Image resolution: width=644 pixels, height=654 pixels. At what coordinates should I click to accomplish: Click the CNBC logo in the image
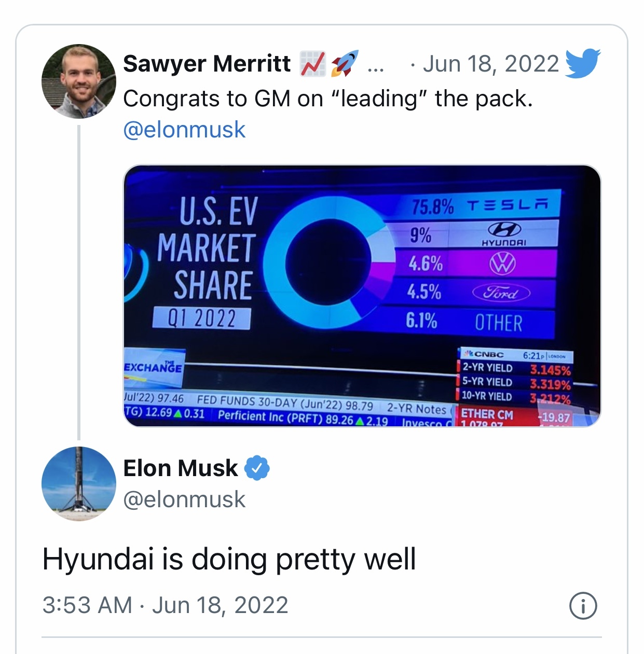point(485,355)
